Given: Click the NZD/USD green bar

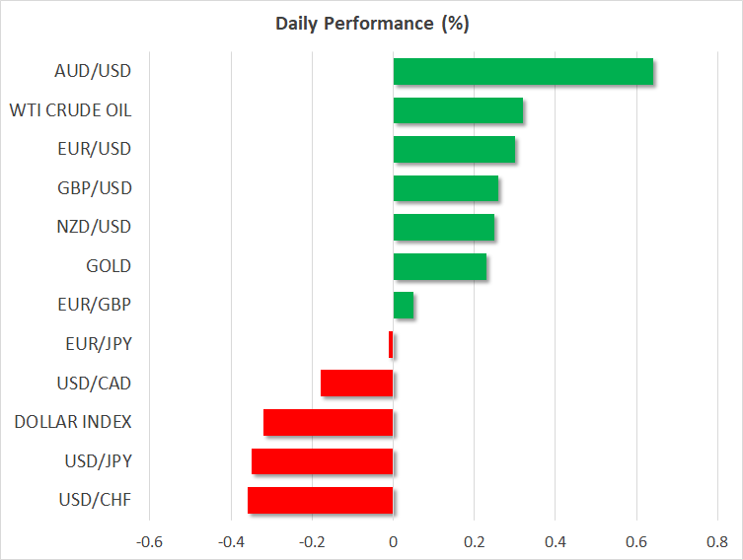Looking at the screenshot, I should tap(444, 227).
